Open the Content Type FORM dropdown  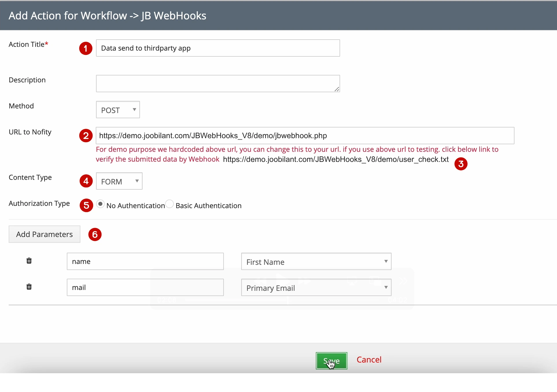pyautogui.click(x=119, y=181)
